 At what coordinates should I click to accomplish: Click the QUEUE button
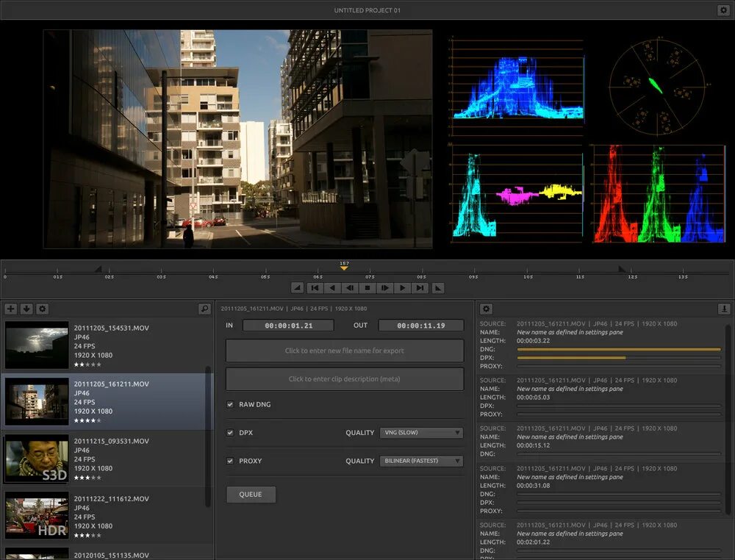251,495
